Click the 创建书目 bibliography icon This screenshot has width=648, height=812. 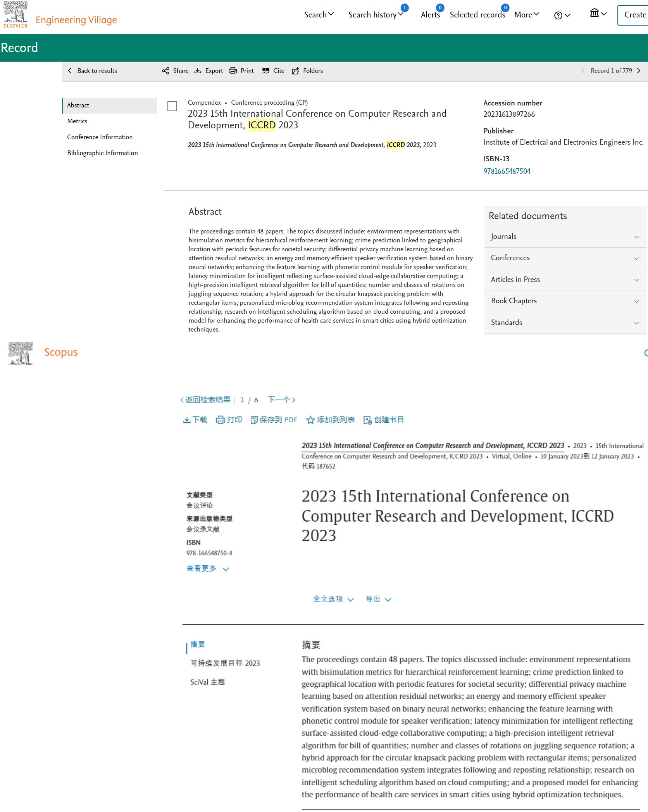[367, 420]
